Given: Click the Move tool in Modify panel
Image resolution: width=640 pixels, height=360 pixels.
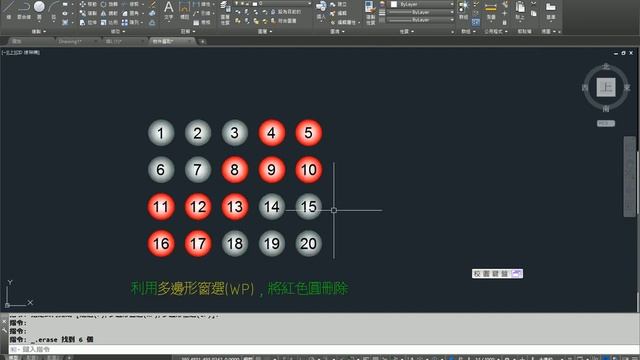Looking at the screenshot, I should pyautogui.click(x=87, y=4).
